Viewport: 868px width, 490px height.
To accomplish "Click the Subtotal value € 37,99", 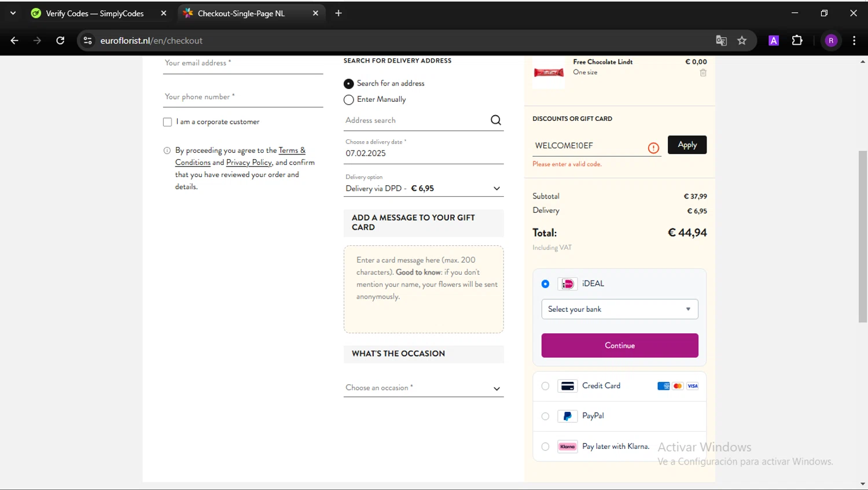I will tap(695, 197).
